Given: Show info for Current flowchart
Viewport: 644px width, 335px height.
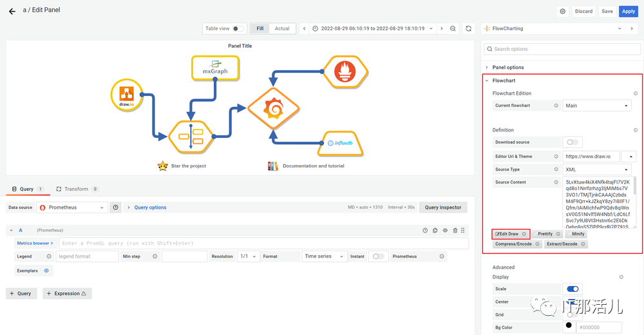Looking at the screenshot, I should click(x=556, y=106).
